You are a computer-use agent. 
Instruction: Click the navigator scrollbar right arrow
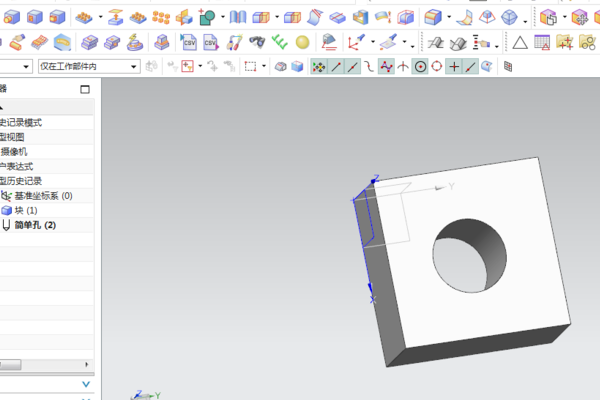tap(86, 364)
